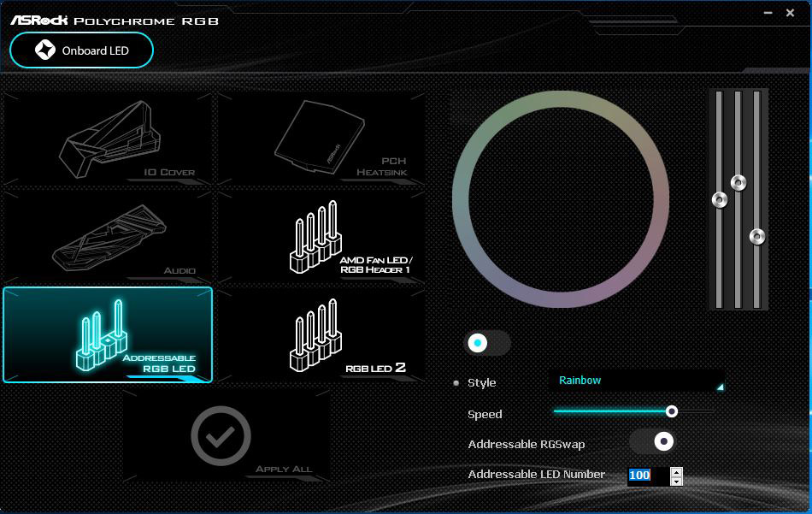Close the Polychrome RGB window
Viewport: 812px width, 514px height.
pos(791,13)
